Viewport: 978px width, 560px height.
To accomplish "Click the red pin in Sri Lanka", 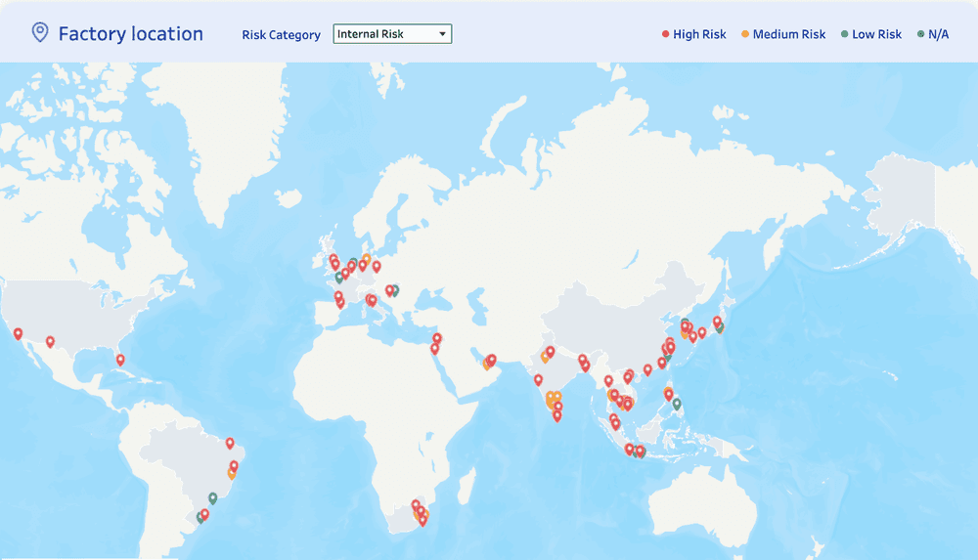I will pyautogui.click(x=557, y=416).
